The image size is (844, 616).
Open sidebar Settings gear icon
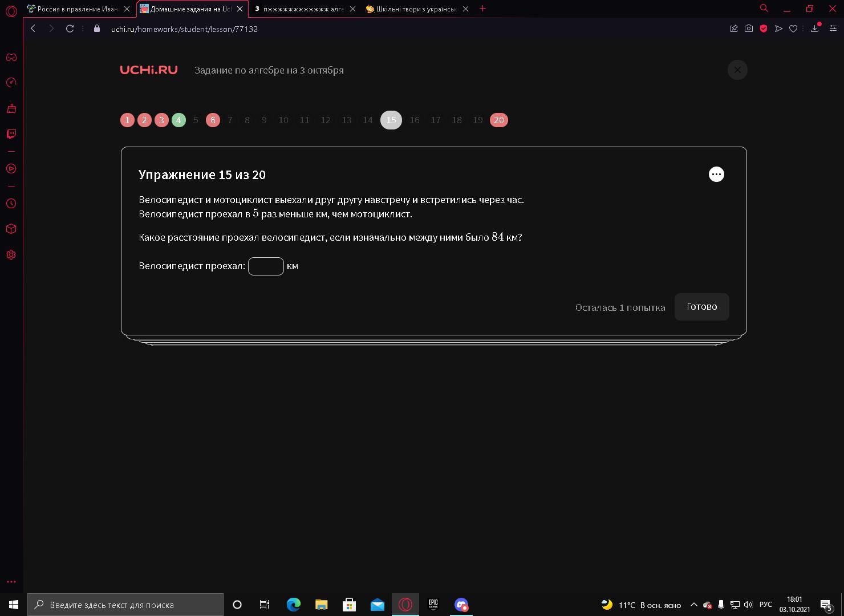[11, 255]
